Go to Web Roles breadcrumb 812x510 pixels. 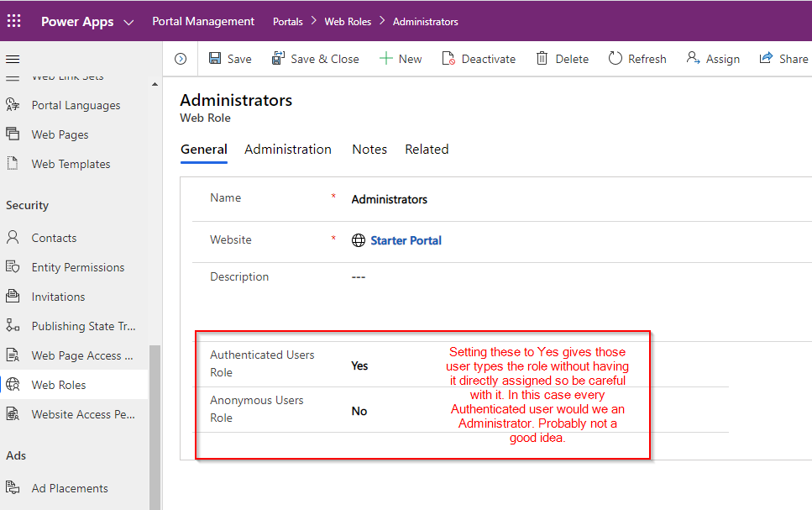(x=348, y=22)
